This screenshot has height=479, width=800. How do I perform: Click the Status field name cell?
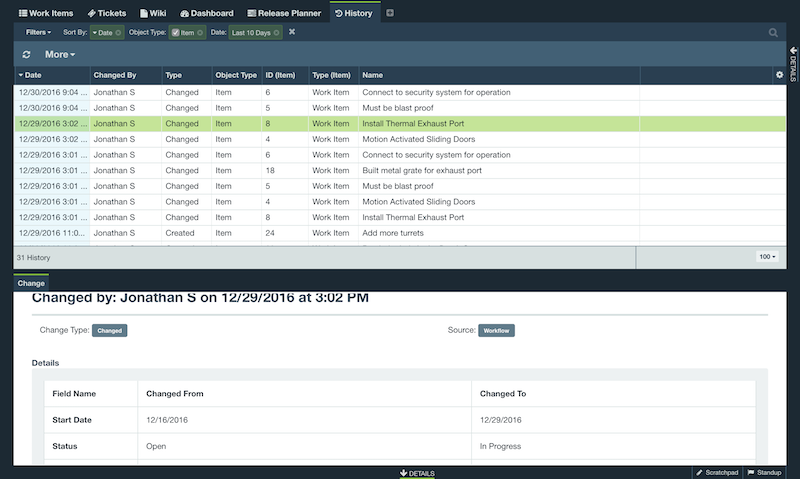91,446
